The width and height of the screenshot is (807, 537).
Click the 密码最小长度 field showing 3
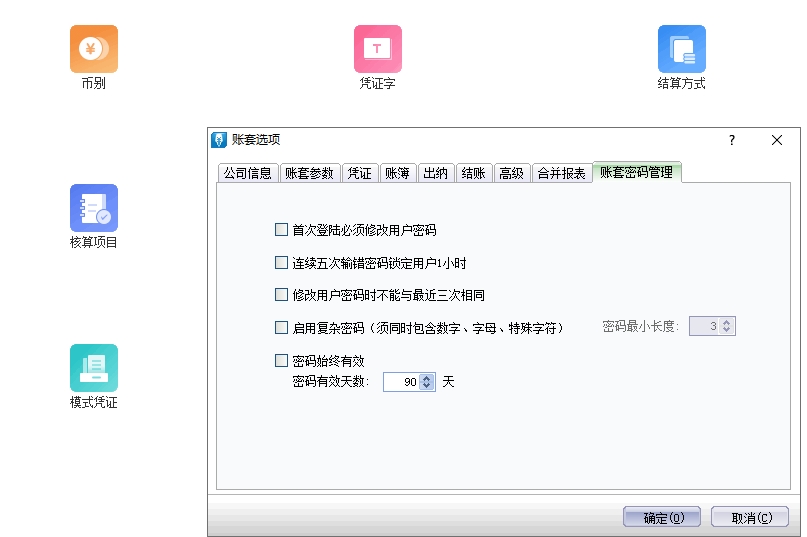point(705,326)
